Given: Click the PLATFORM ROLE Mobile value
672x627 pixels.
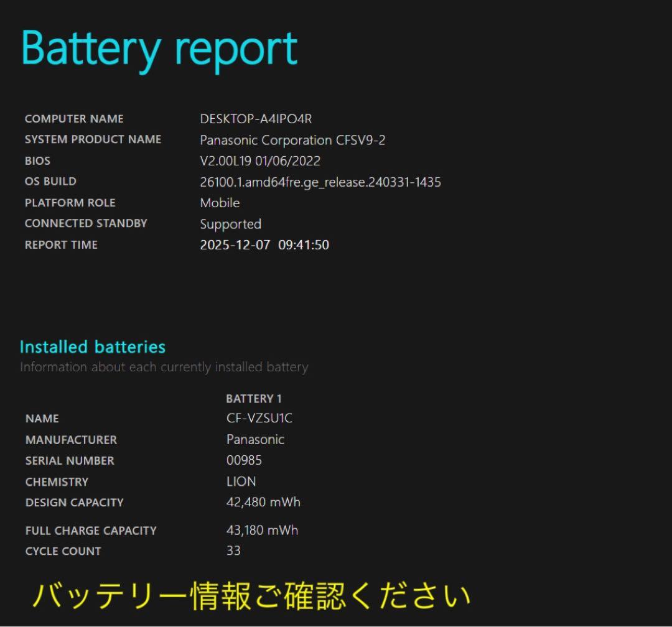Looking at the screenshot, I should [219, 203].
